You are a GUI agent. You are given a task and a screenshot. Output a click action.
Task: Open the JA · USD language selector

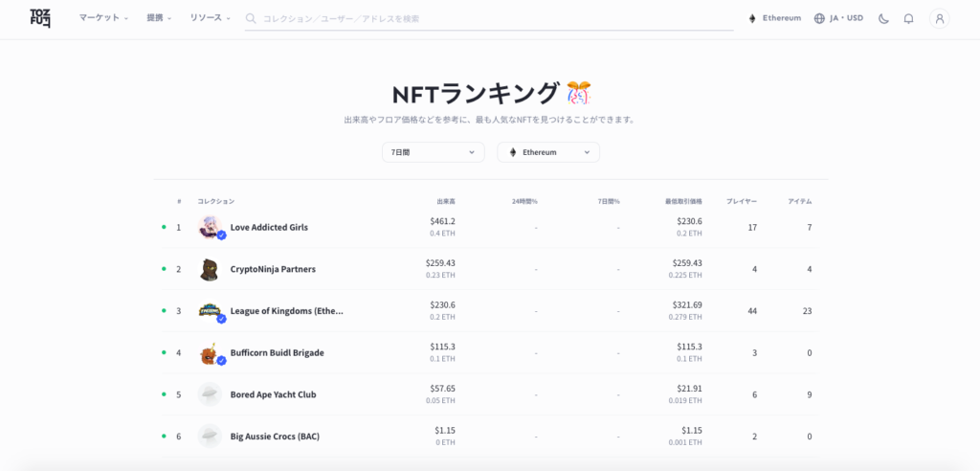(x=838, y=18)
